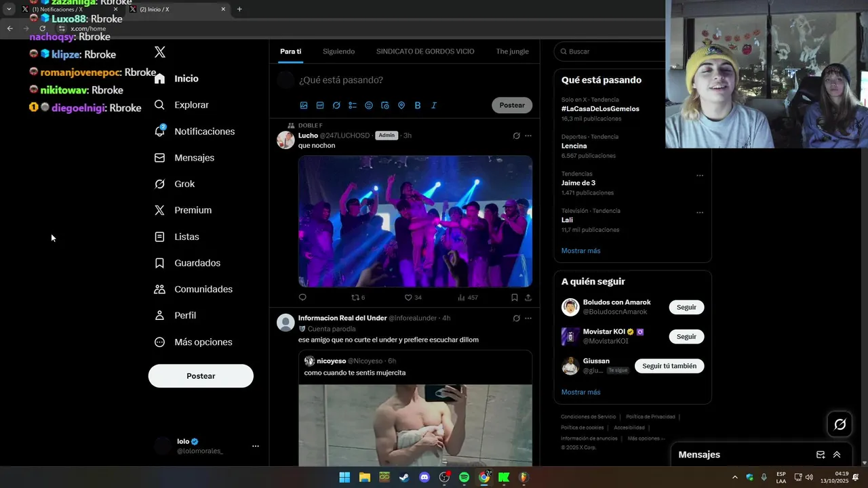Viewport: 868px width, 488px height.
Task: Open Listas in sidebar
Action: click(176, 237)
